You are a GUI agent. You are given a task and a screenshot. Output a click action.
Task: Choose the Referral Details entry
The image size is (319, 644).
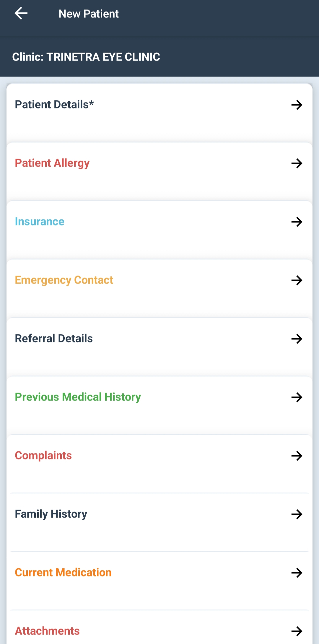point(54,339)
